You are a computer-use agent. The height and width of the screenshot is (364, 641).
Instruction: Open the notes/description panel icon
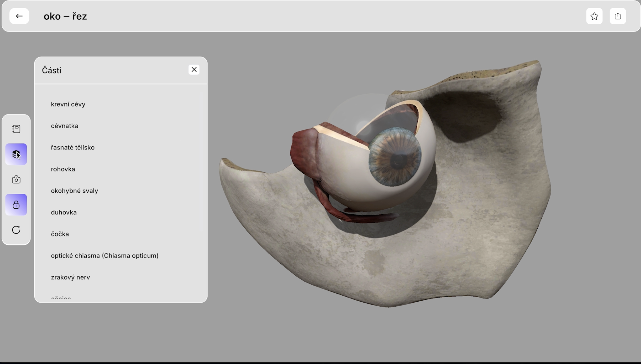(16, 129)
